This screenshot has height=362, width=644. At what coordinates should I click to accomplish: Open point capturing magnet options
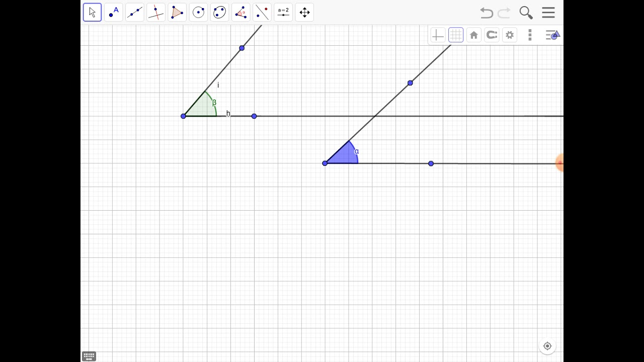pyautogui.click(x=492, y=35)
